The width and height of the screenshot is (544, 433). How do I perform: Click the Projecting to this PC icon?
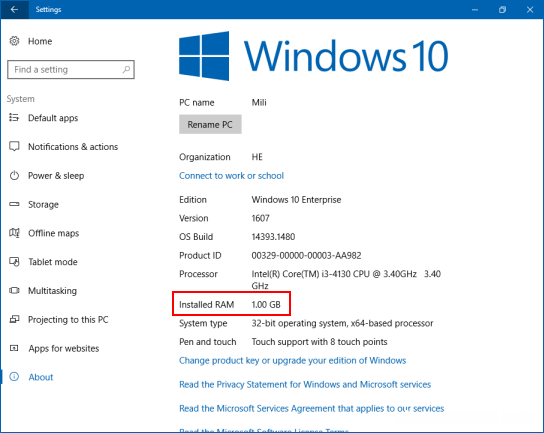tap(14, 319)
